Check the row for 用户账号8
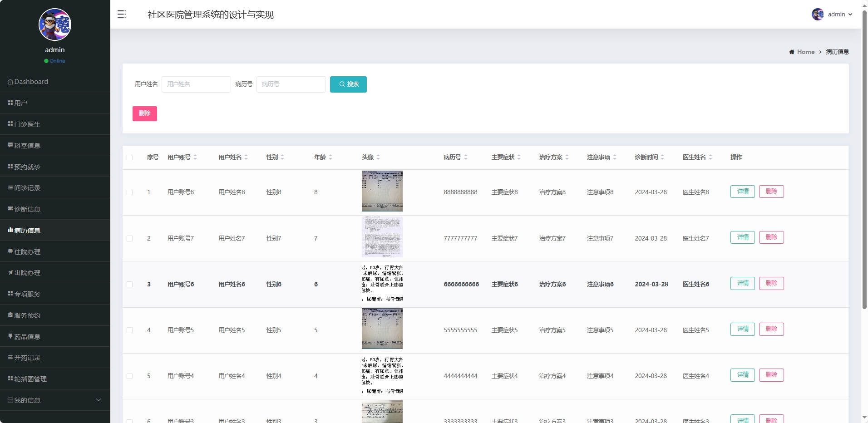Image resolution: width=868 pixels, height=423 pixels. (x=130, y=192)
